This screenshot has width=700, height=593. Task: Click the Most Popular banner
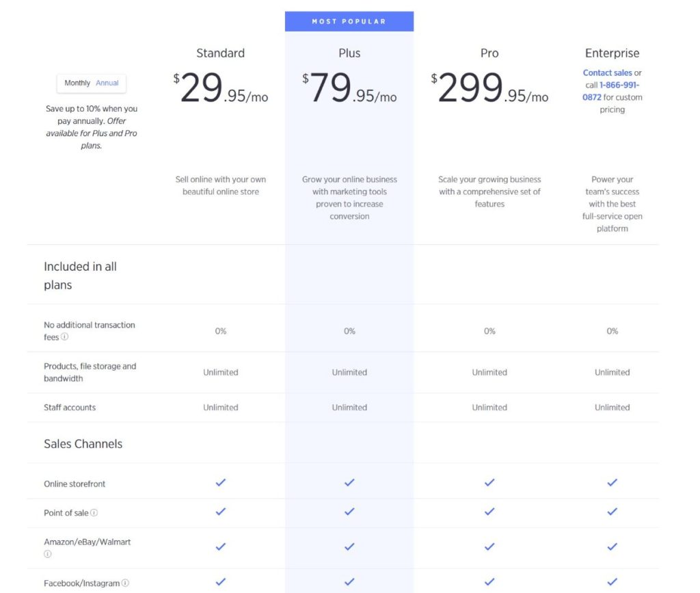coord(349,21)
